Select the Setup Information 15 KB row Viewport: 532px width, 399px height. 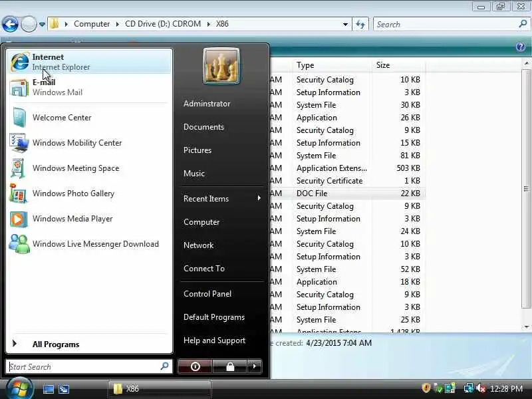pyautogui.click(x=347, y=143)
